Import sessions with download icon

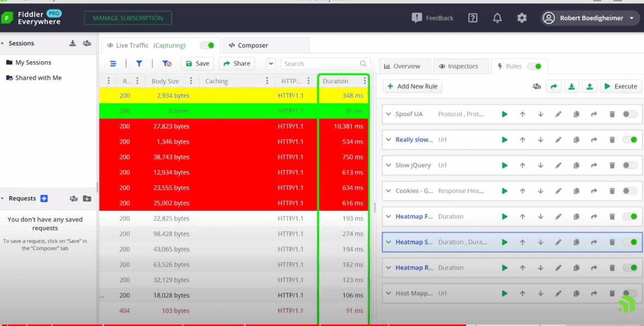[x=73, y=43]
